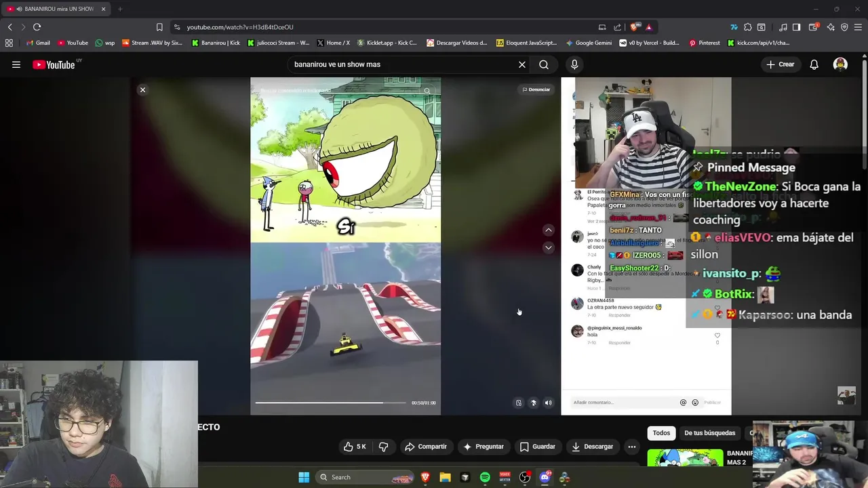Screen dimensions: 868x488
Task: Save the video with Guardar
Action: (x=537, y=447)
